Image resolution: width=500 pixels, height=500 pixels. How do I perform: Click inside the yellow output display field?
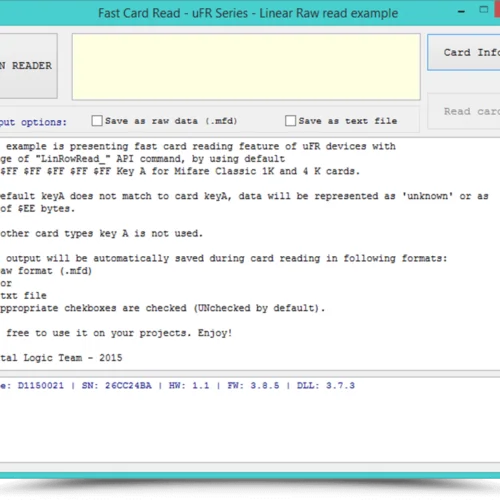click(246, 66)
